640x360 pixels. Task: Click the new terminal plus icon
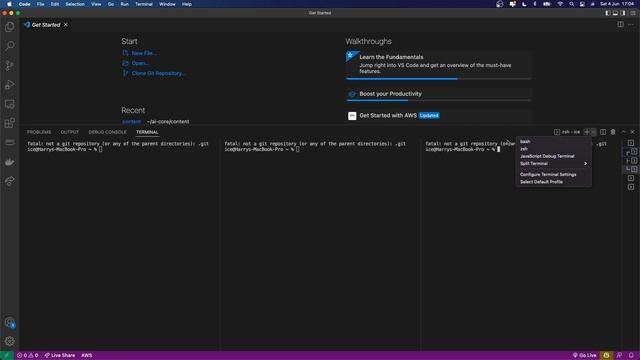coord(587,132)
